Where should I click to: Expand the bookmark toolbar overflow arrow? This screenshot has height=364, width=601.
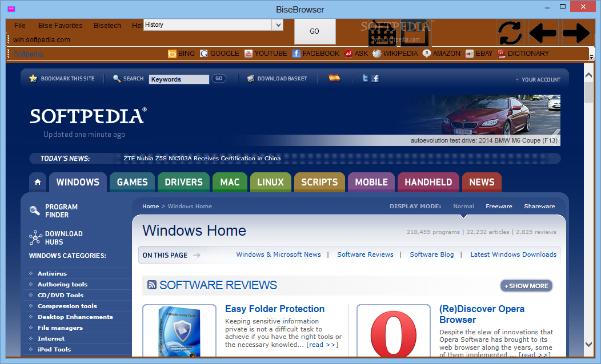[591, 56]
